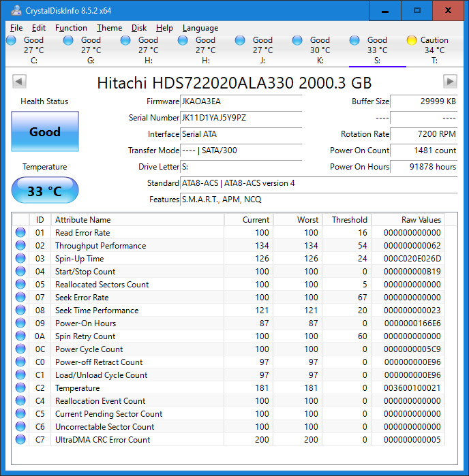The width and height of the screenshot is (469, 476).
Task: Click the Standard ATA8-ACS field
Action: click(x=318, y=183)
